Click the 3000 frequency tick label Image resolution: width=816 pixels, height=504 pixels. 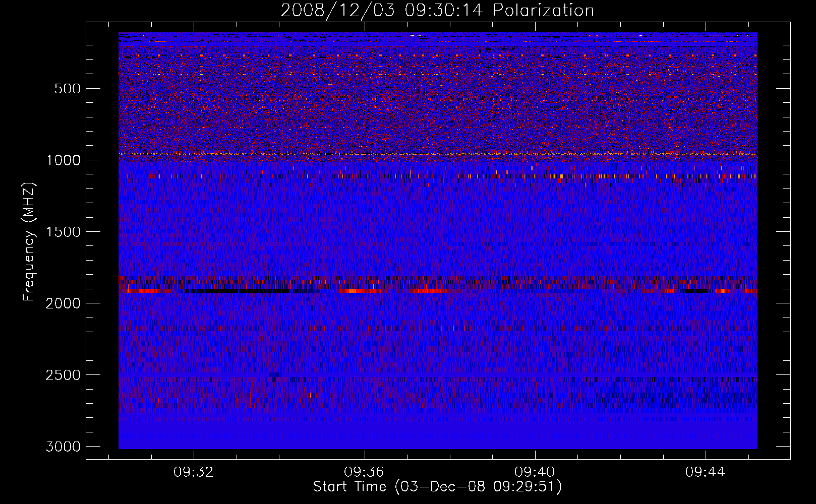click(63, 447)
